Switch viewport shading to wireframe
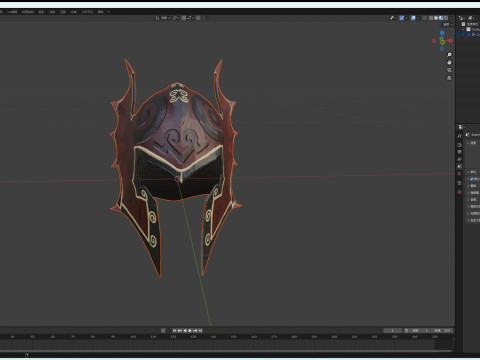This screenshot has width=480, height=360. (x=431, y=18)
